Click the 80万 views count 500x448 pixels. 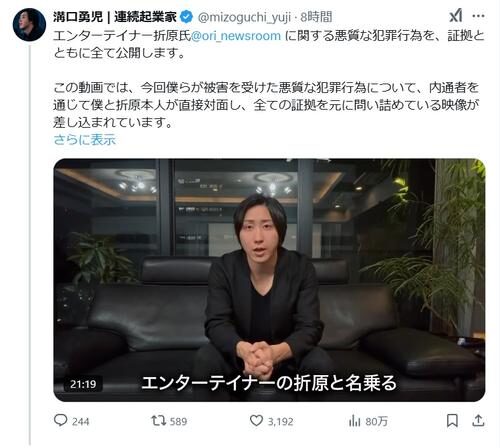click(x=376, y=421)
